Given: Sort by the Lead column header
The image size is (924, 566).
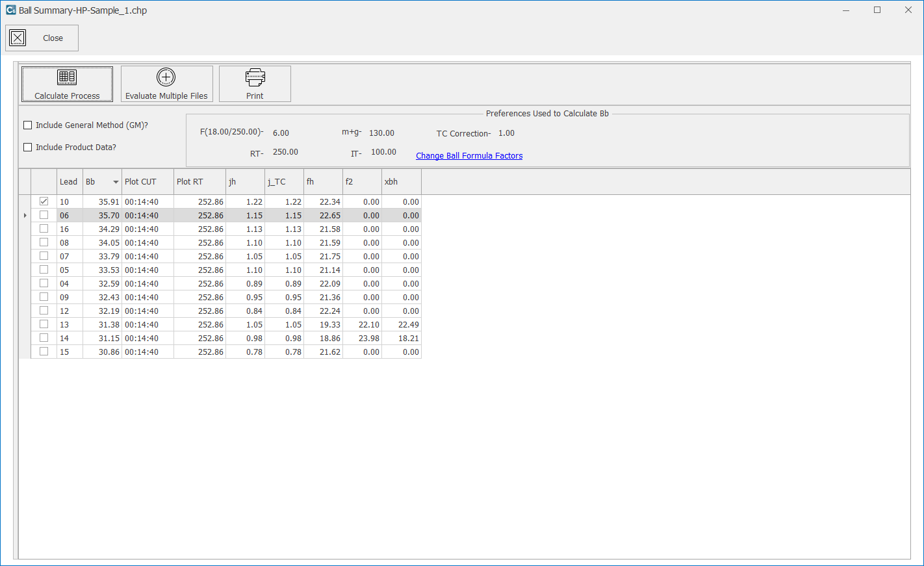Looking at the screenshot, I should coord(70,182).
